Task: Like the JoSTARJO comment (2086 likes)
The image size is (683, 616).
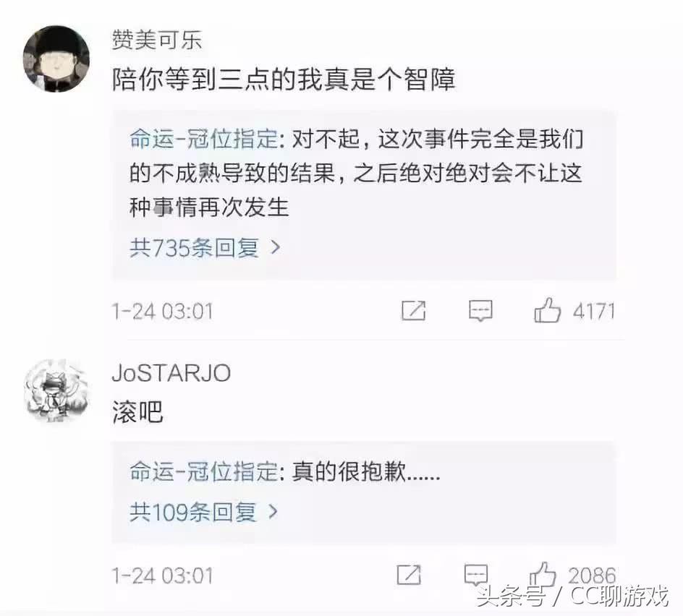Action: [543, 574]
